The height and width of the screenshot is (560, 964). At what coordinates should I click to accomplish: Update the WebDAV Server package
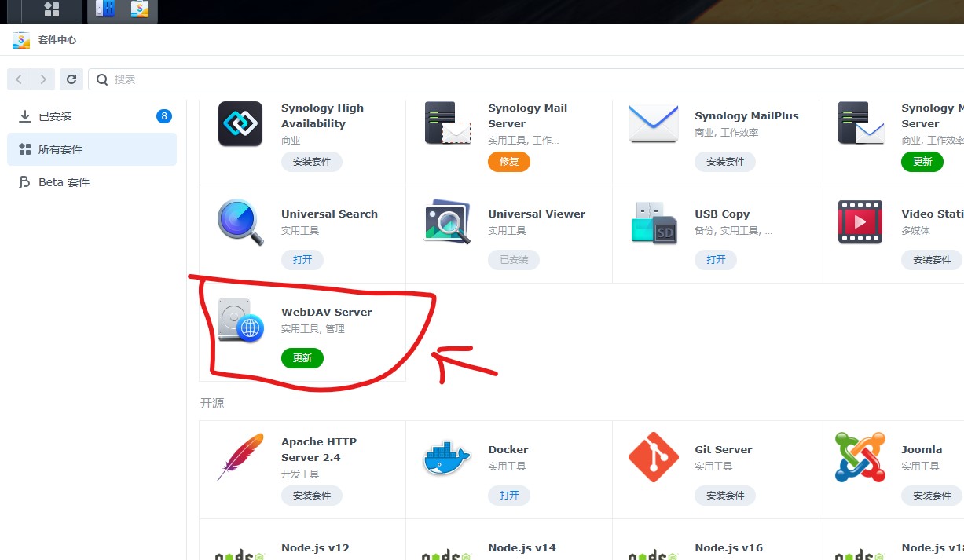[302, 358]
